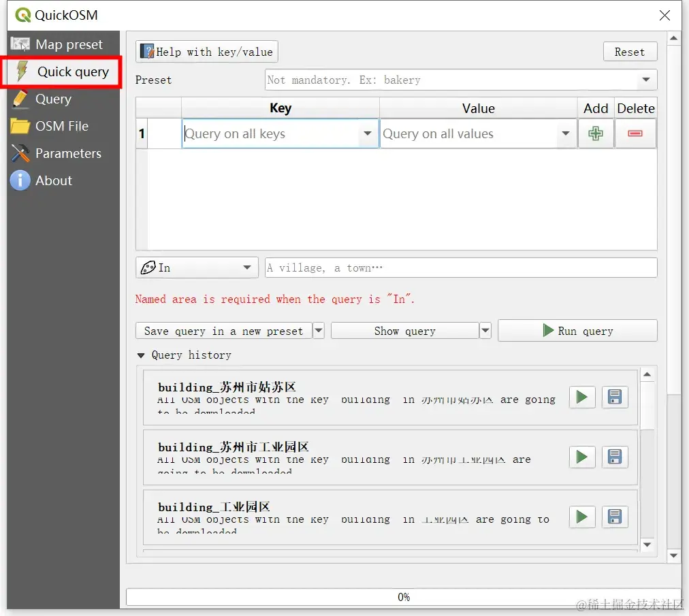The height and width of the screenshot is (616, 689).
Task: Click the Add column header
Action: click(x=596, y=108)
